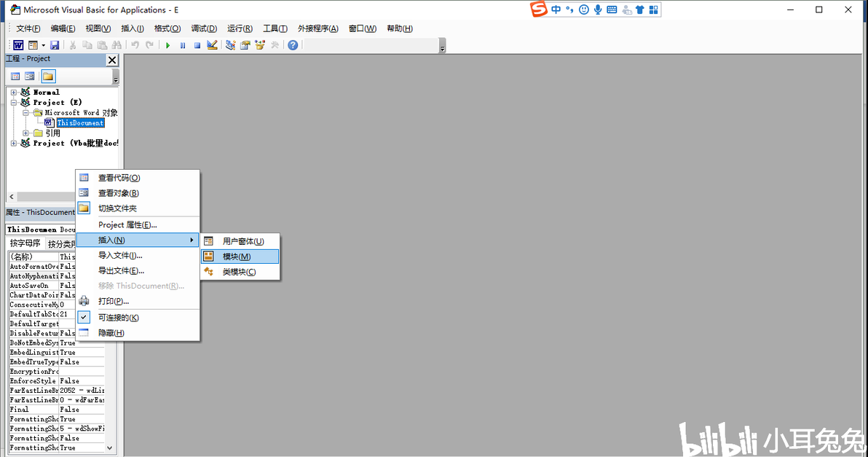Select the EnforceStyle property row
Image resolution: width=868 pixels, height=457 pixels.
(57, 381)
